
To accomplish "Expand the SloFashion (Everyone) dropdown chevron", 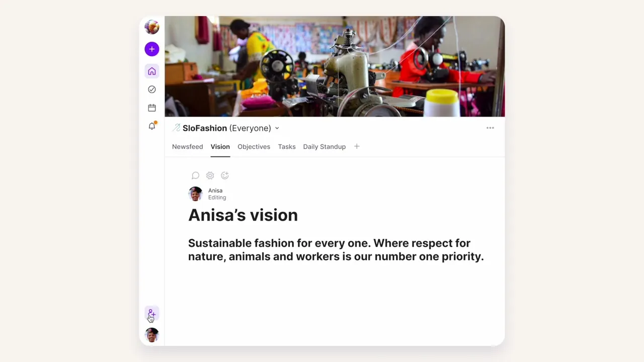I will [x=277, y=128].
